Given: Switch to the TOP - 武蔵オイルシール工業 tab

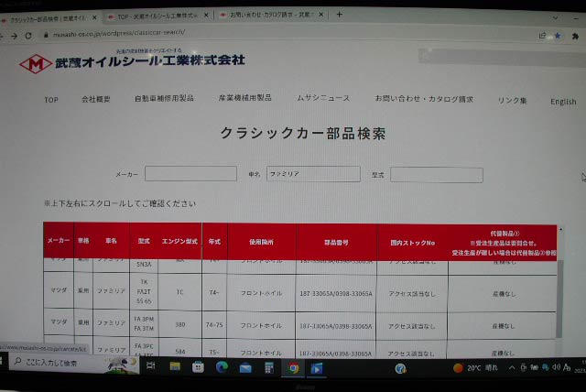Looking at the screenshot, I should [x=157, y=16].
